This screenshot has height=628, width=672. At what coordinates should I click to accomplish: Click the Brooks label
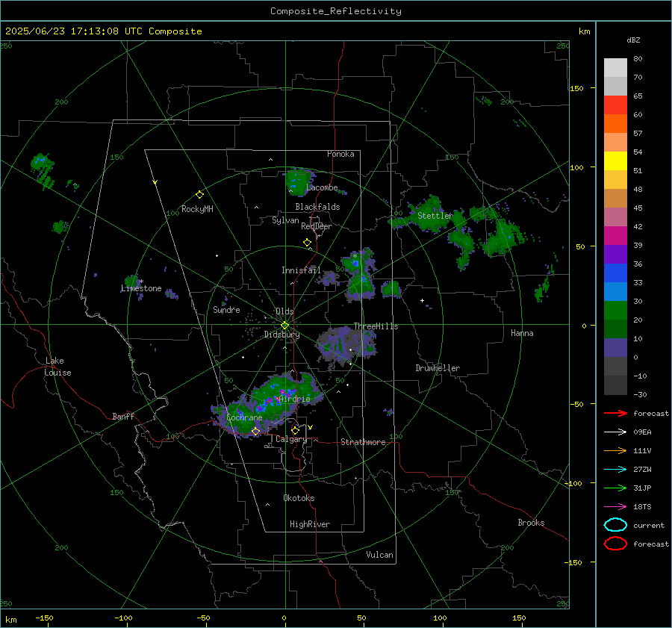(531, 523)
